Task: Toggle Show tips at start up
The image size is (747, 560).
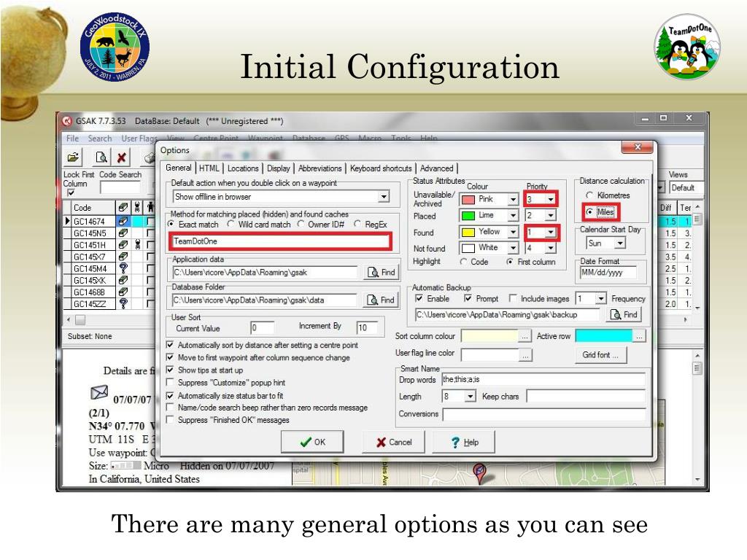Action: point(170,370)
